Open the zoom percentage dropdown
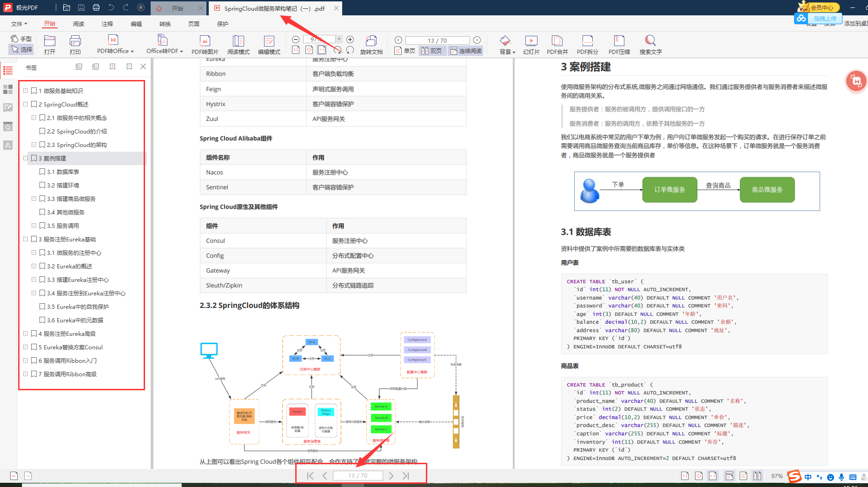This screenshot has height=487, width=868. tap(339, 40)
